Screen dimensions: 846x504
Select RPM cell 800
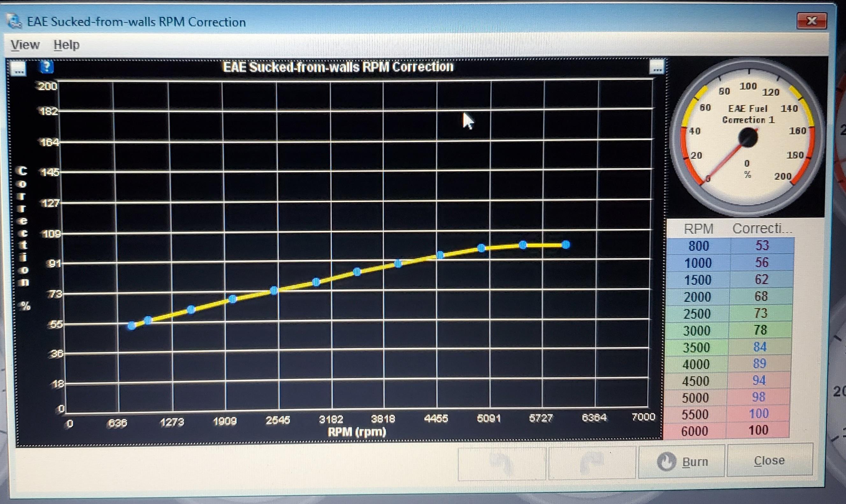[x=699, y=246]
